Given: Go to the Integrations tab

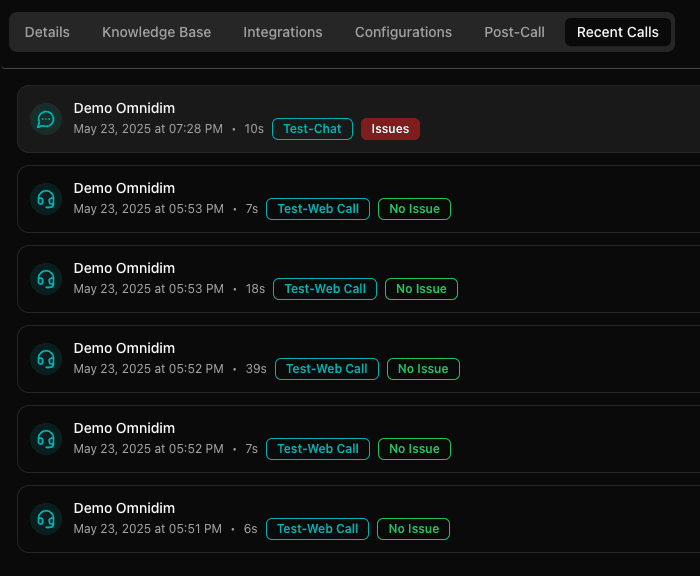Looking at the screenshot, I should (283, 32).
